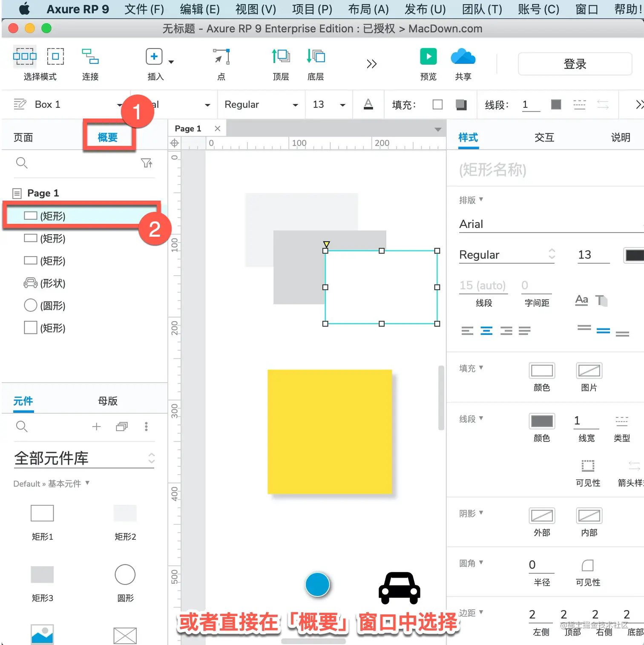Click the inner shadow (内部) button
The image size is (644, 645).
(589, 516)
